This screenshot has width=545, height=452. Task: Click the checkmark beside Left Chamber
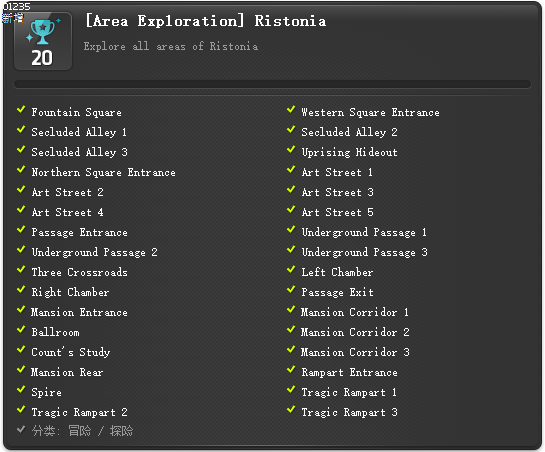[291, 270]
